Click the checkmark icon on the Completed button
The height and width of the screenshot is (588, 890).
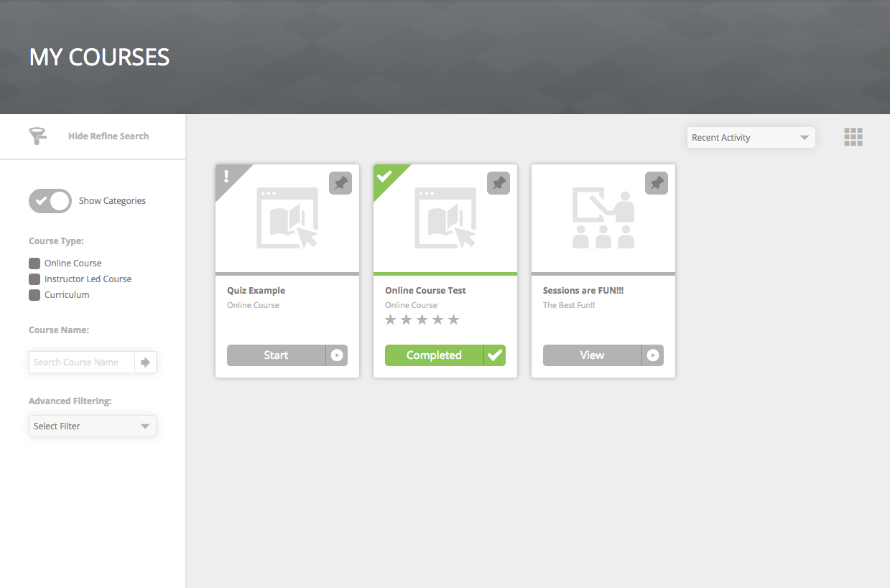(495, 355)
